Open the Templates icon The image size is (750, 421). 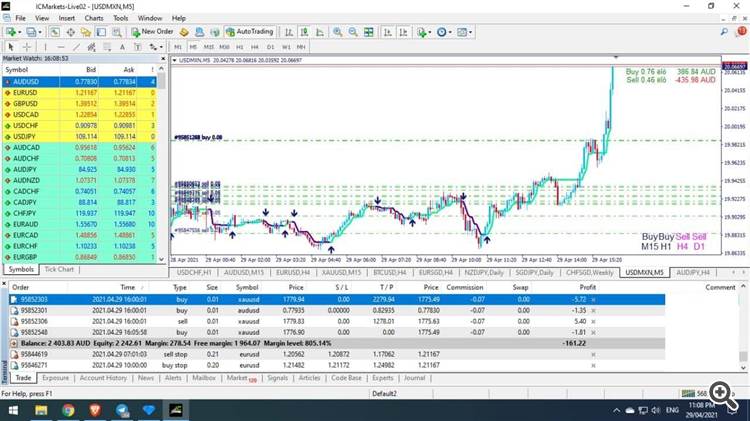point(462,32)
